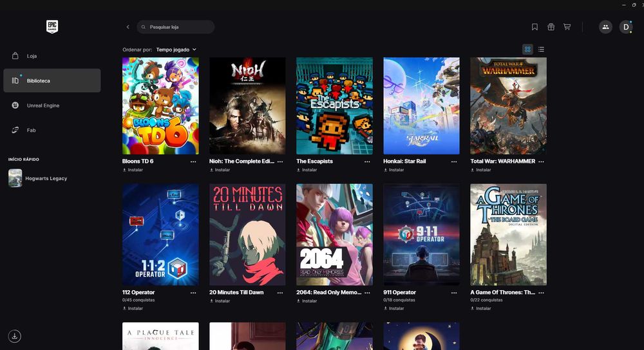The width and height of the screenshot is (644, 350).
Task: Click the 112 Operator title text
Action: (x=138, y=293)
